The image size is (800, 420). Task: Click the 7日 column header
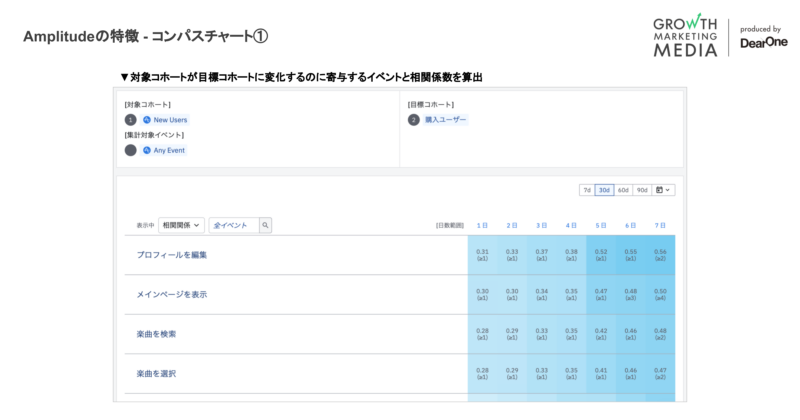[x=660, y=225]
